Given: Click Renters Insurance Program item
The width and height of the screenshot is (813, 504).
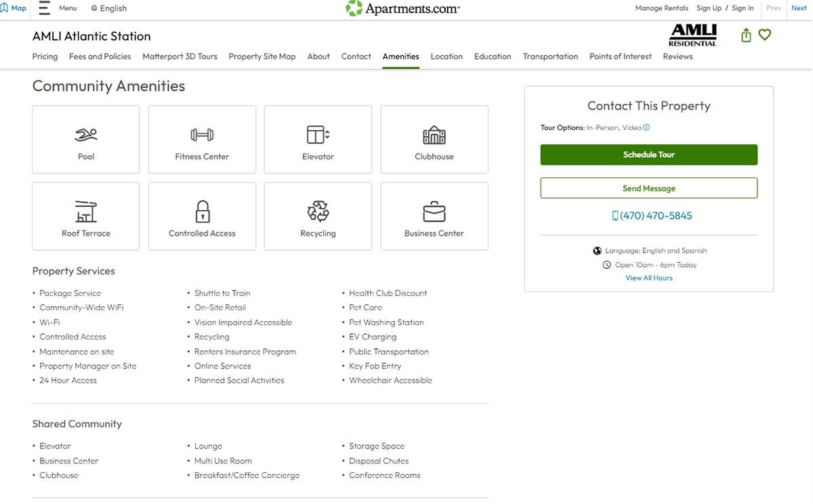Looking at the screenshot, I should pos(245,352).
